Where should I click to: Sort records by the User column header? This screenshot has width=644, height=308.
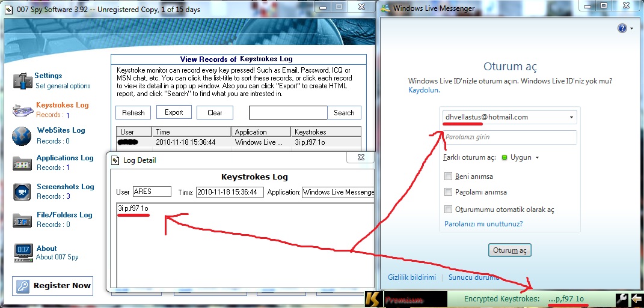coord(133,132)
